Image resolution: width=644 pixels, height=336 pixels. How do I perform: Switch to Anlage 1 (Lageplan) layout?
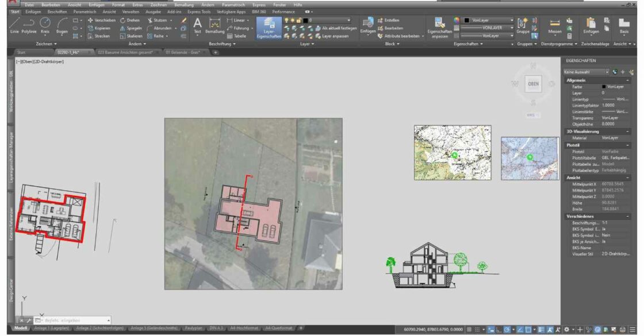[x=51, y=328]
